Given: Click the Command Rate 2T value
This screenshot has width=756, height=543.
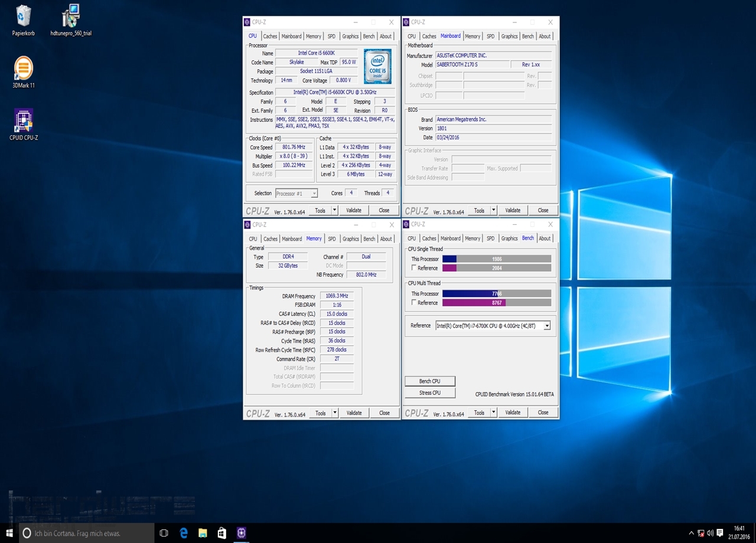Looking at the screenshot, I should click(337, 359).
